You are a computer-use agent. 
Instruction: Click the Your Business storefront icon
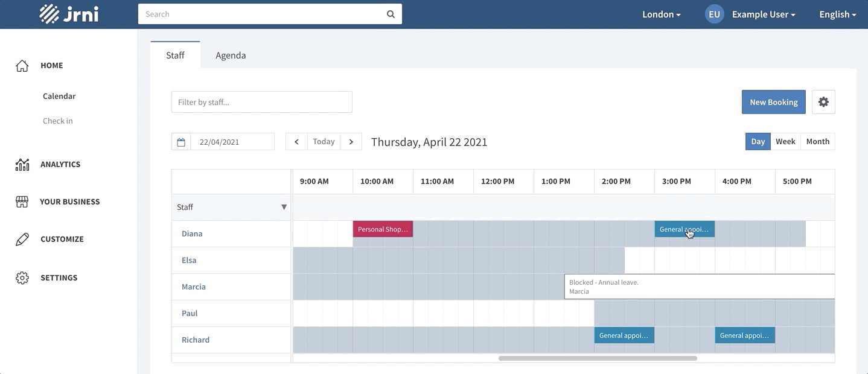pos(22,201)
